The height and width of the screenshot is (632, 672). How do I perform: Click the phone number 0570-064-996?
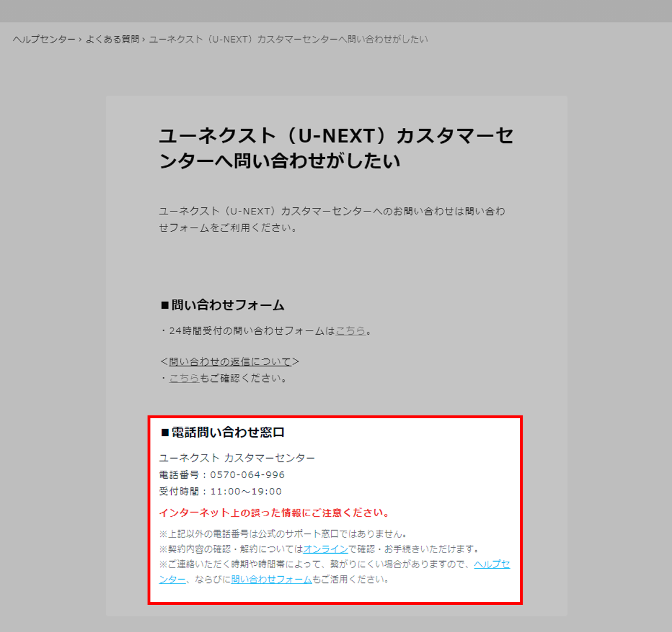tap(247, 475)
